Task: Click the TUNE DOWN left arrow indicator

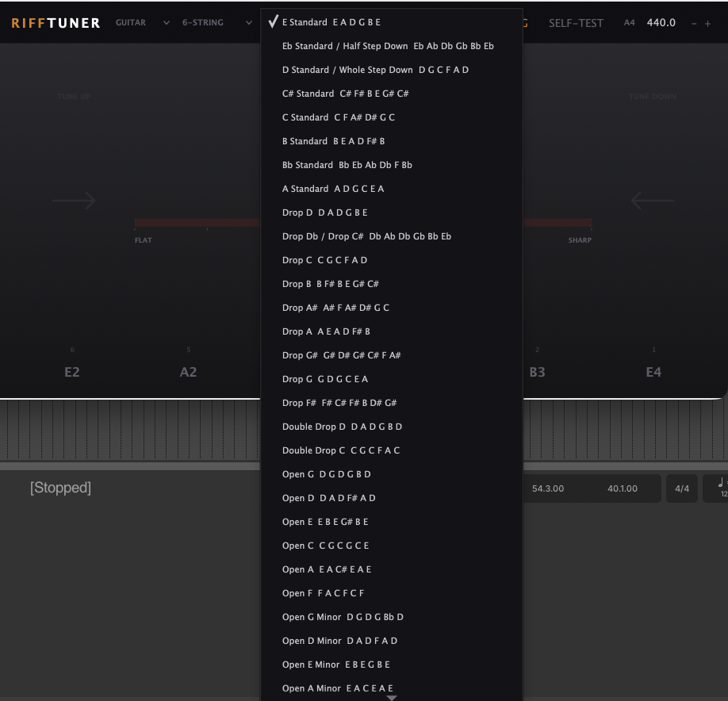Action: (653, 200)
